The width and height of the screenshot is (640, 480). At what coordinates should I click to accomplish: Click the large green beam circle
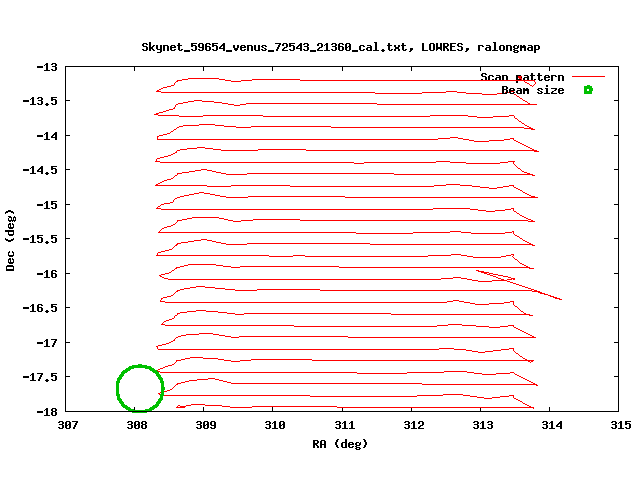pyautogui.click(x=140, y=388)
